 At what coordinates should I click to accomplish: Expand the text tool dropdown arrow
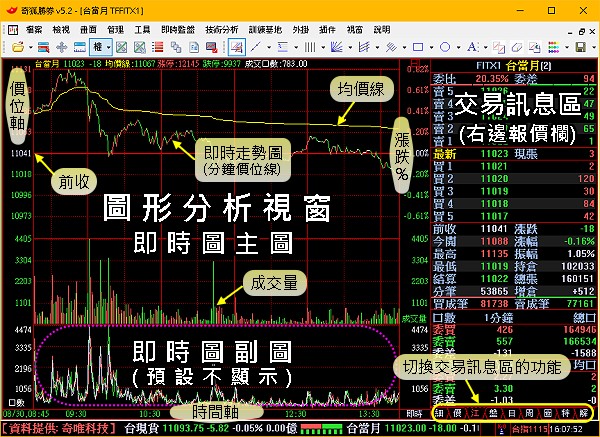click(485, 48)
